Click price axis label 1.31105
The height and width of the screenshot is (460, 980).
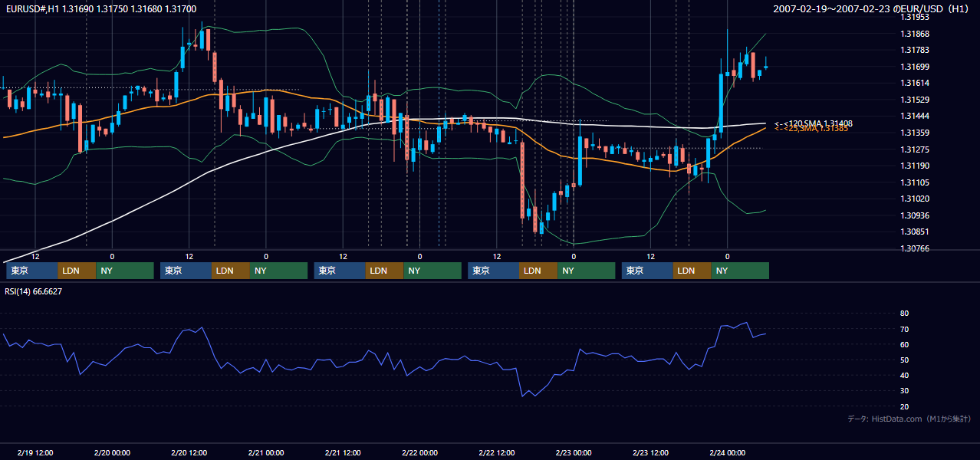(x=915, y=182)
